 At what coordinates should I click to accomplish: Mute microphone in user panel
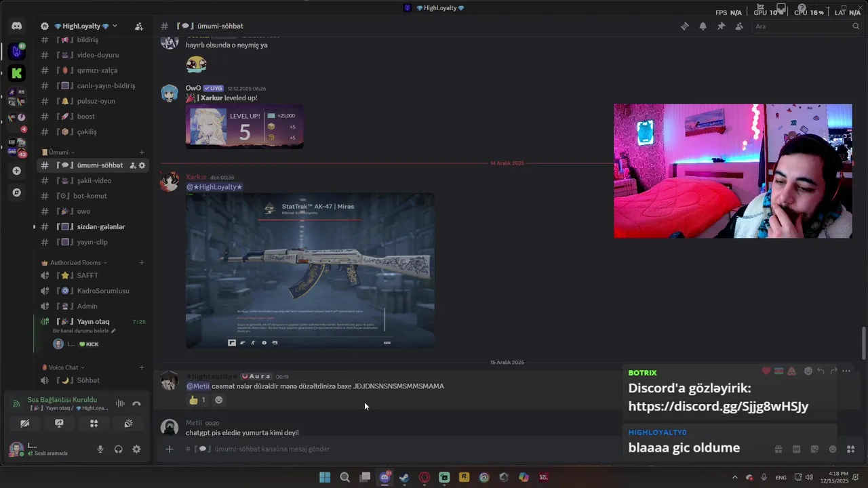100,449
